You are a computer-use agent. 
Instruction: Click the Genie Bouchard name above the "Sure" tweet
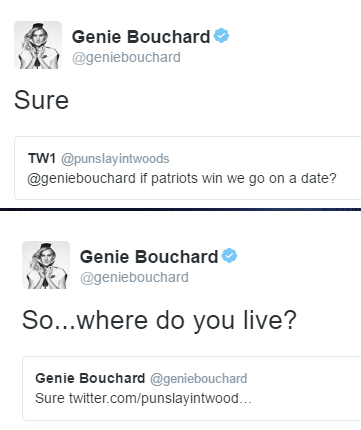click(x=141, y=37)
